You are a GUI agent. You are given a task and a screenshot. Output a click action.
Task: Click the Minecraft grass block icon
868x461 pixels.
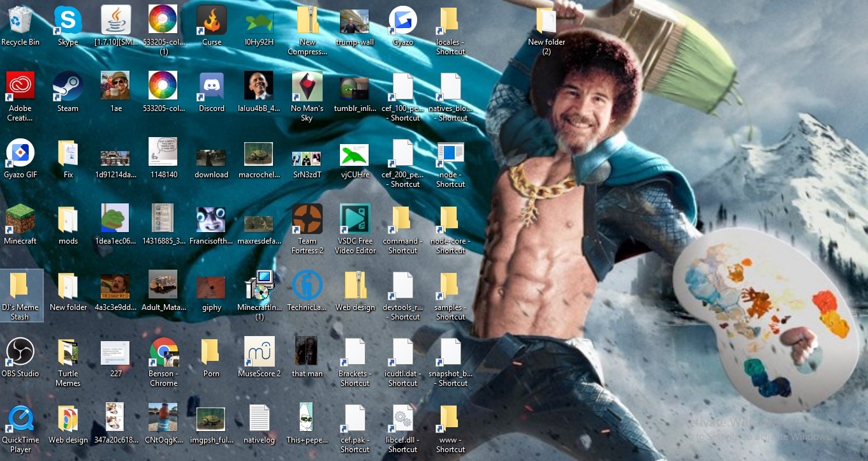click(x=20, y=219)
